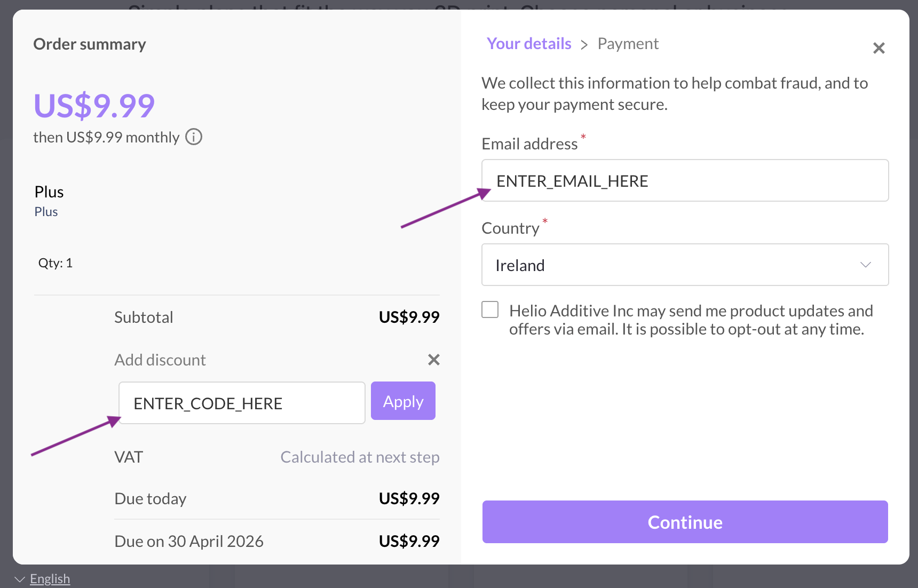Go to the Payment step
918x588 pixels.
pyautogui.click(x=628, y=44)
